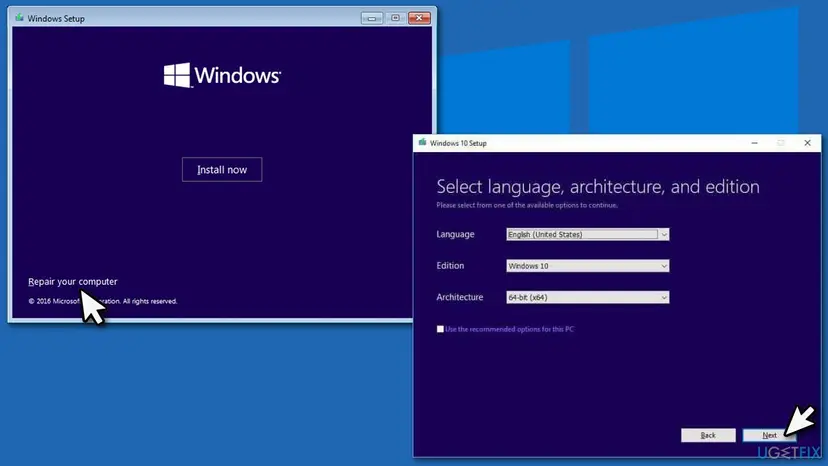Click the Windows 10 Setup title bar icon
The height and width of the screenshot is (466, 828).
(422, 143)
